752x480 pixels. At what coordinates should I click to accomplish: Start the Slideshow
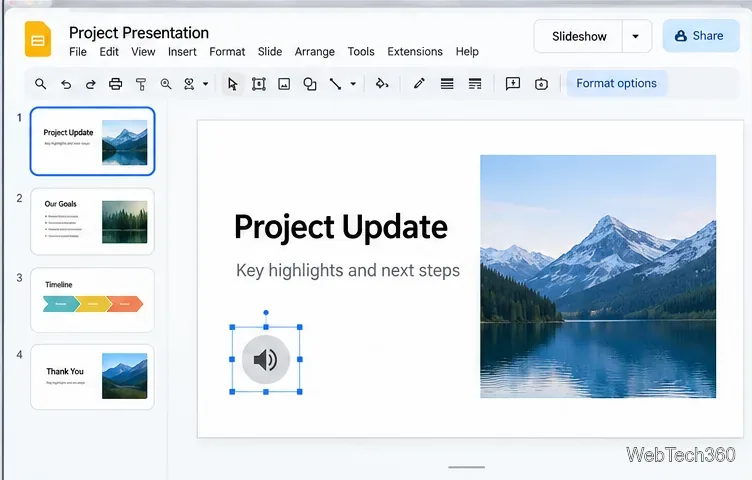point(579,36)
